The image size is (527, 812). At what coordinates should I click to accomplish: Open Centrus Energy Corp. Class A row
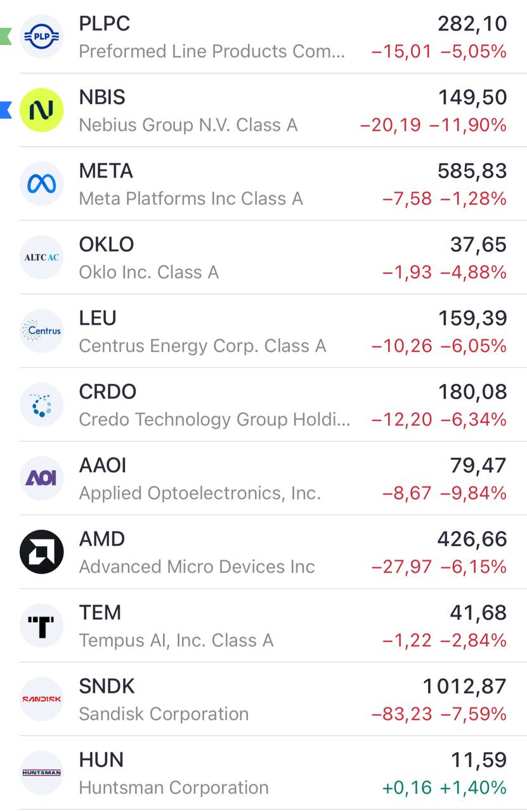point(273,331)
